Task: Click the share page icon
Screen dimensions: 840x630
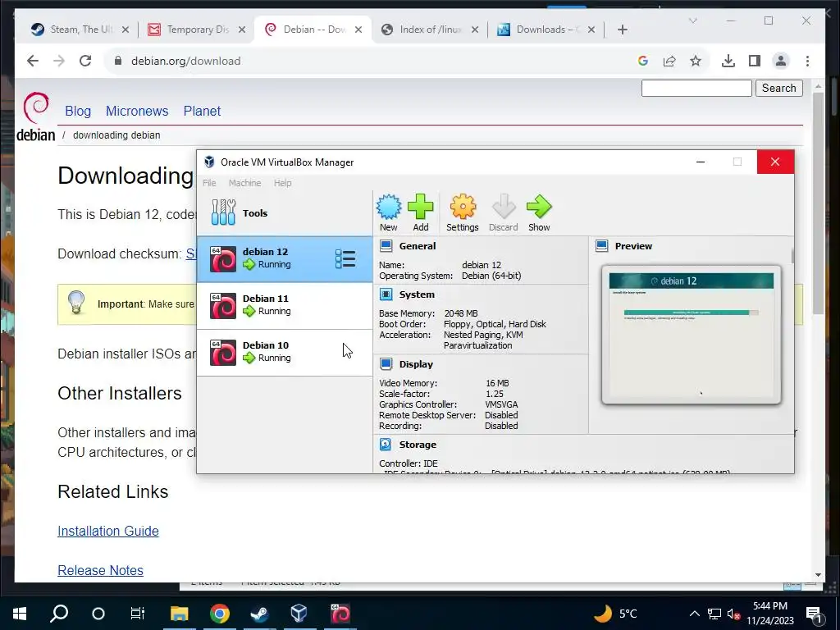Action: pos(669,61)
